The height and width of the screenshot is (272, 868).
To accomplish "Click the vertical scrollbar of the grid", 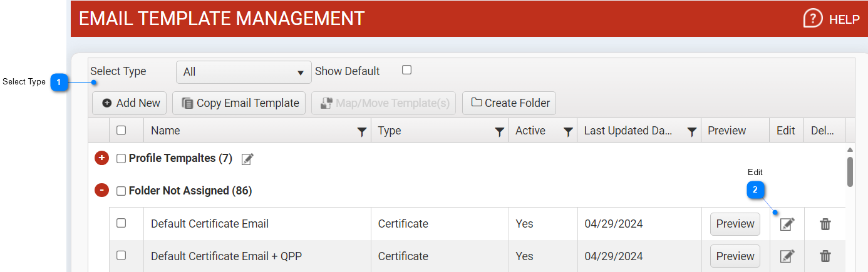I will coord(850,171).
